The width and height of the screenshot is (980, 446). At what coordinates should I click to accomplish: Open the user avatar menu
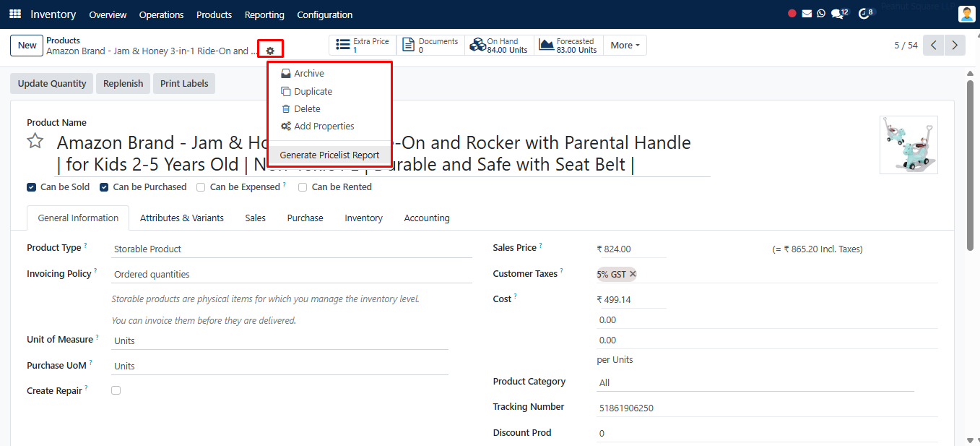pyautogui.click(x=966, y=14)
